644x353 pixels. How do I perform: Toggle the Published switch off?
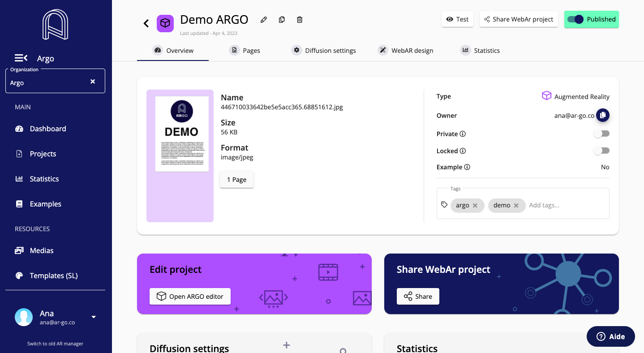coord(575,19)
